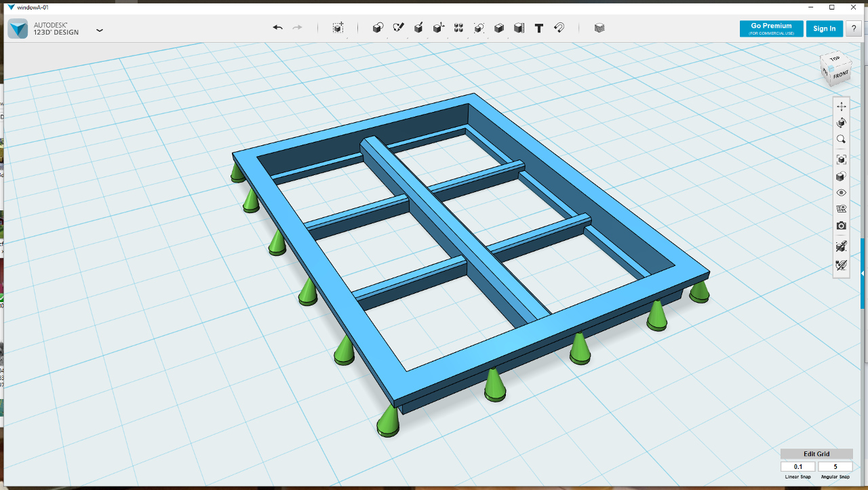
Task: Select the TOP face of the ViewCube
Action: click(834, 59)
